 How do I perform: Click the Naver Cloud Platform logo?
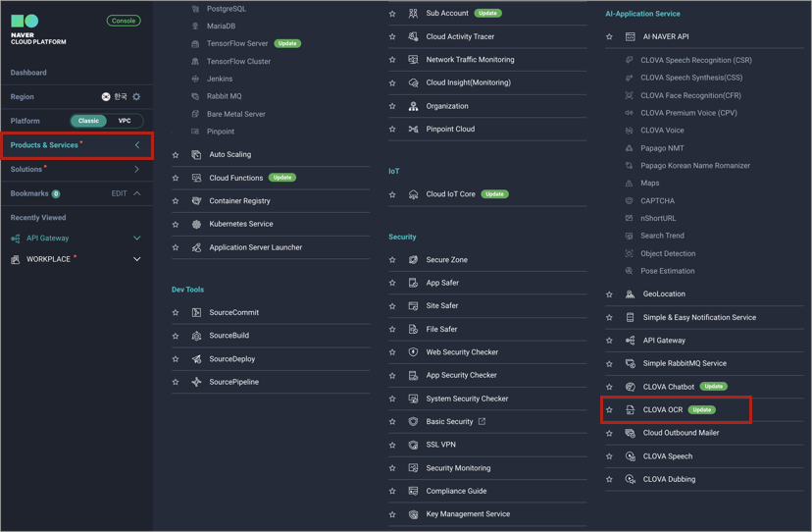click(38, 30)
